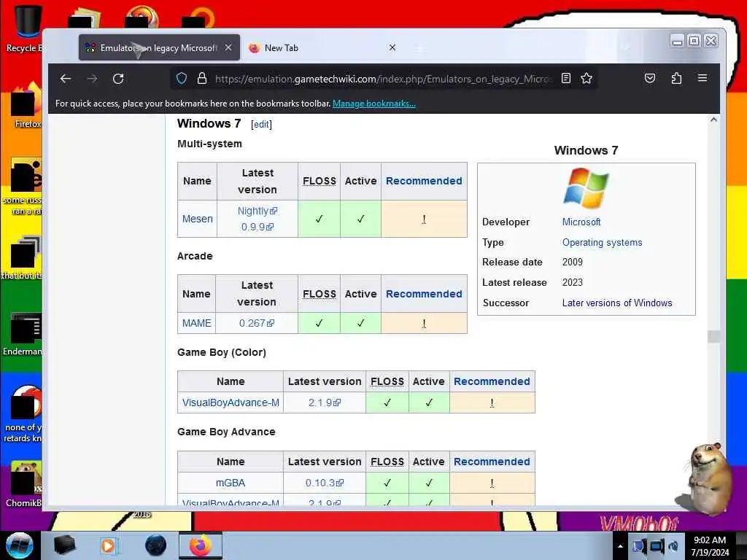Toggle reader view icon in address bar
The height and width of the screenshot is (560, 747).
pos(566,78)
